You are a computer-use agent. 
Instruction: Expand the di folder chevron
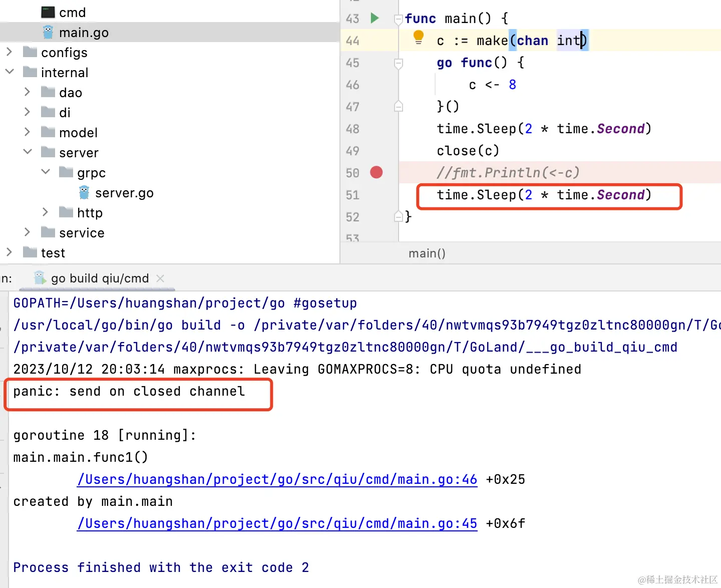click(28, 112)
